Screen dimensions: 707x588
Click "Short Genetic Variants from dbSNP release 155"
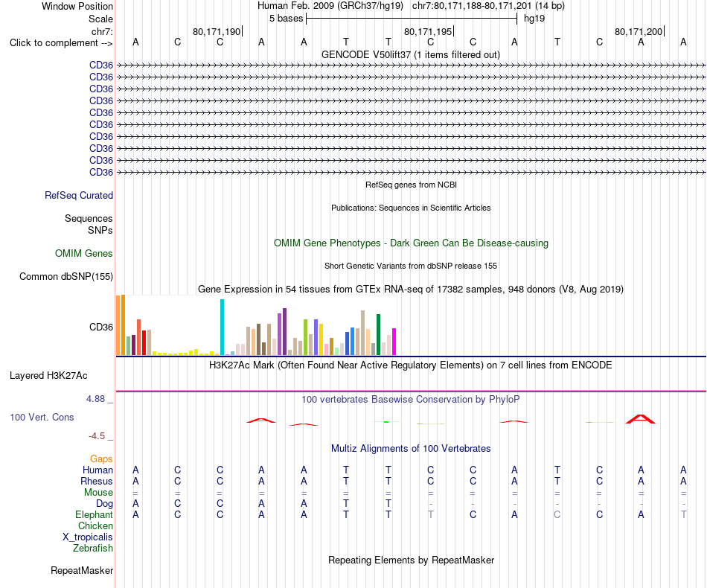tap(411, 266)
